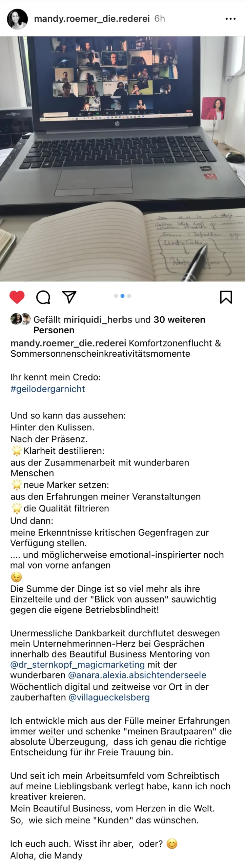Open the @anara.alexia.absichtenderseele mention
This screenshot has height=868, width=245.
(x=137, y=675)
